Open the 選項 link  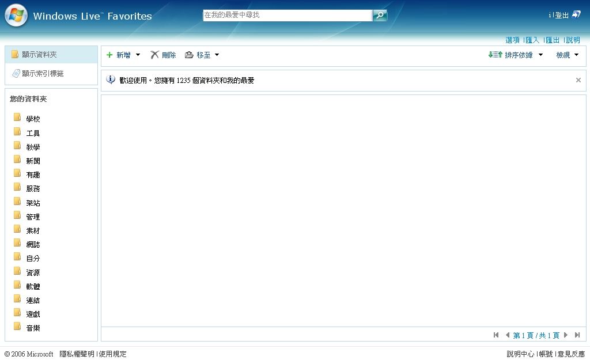tap(512, 40)
